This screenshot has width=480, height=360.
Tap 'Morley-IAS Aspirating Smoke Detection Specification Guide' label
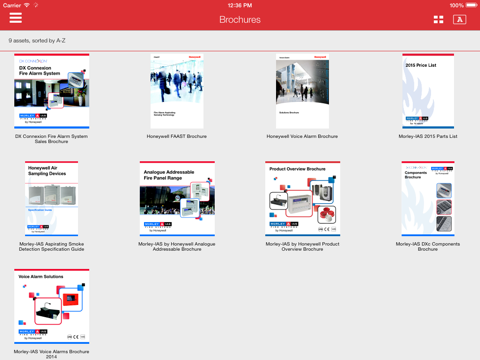[x=52, y=247]
